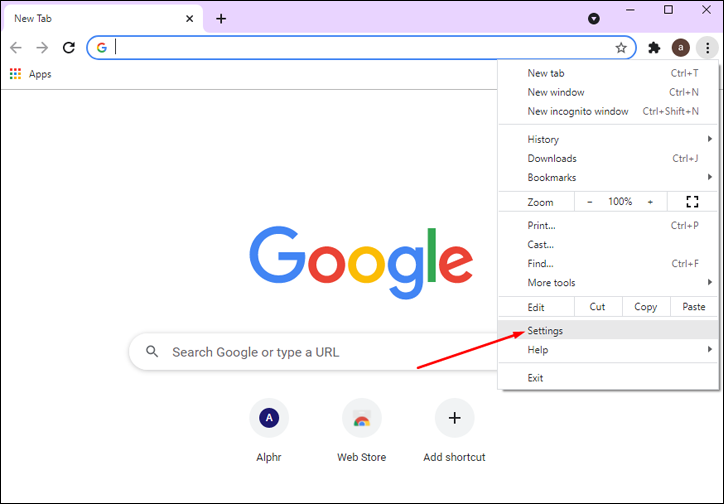Image resolution: width=724 pixels, height=504 pixels.
Task: Click the Search Google or type a URL box
Action: pos(314,352)
